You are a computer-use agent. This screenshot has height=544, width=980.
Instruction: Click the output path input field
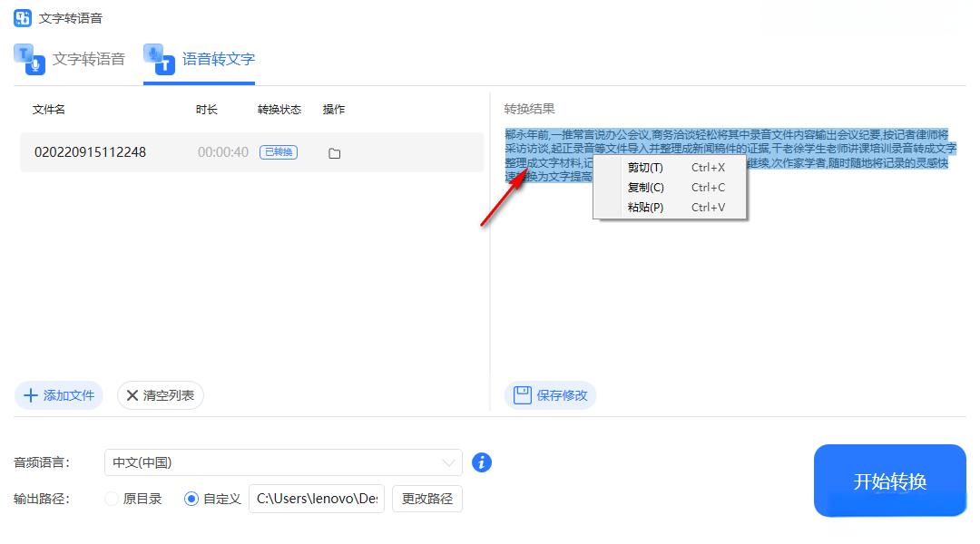click(x=316, y=498)
